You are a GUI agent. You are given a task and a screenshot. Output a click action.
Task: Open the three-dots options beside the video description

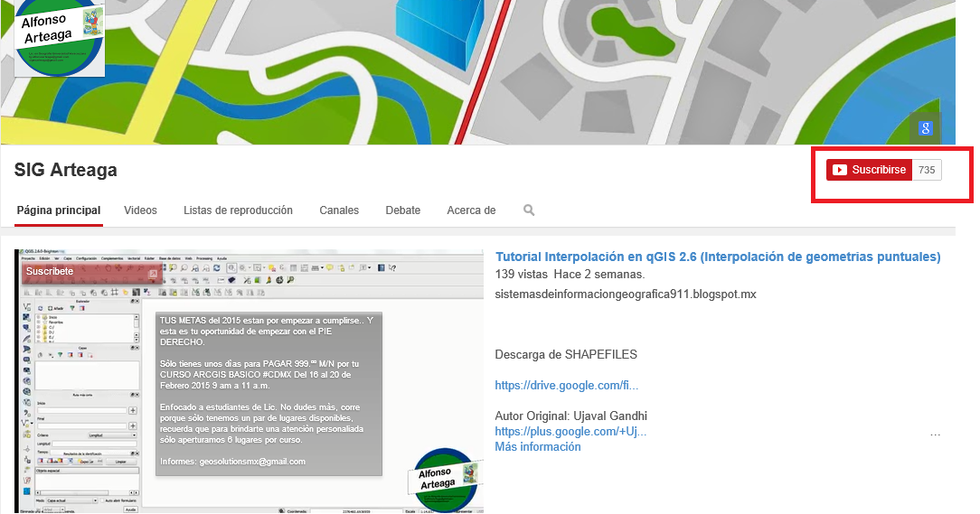pos(935,435)
